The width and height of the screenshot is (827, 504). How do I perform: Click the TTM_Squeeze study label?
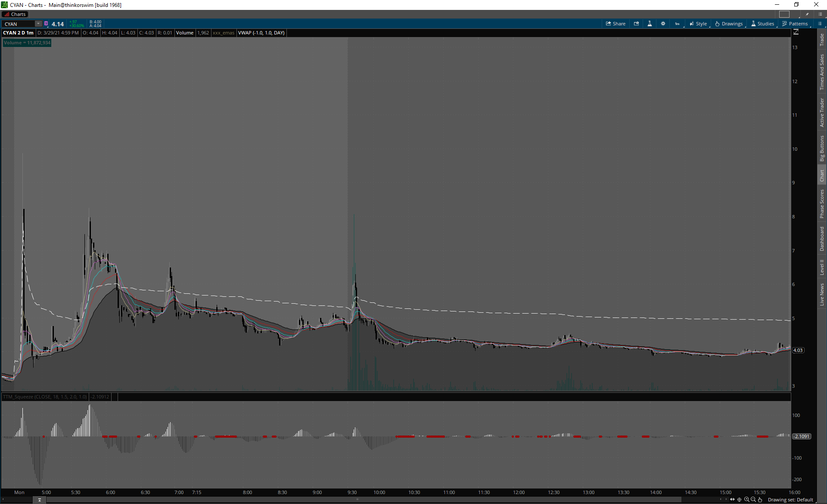pos(45,397)
